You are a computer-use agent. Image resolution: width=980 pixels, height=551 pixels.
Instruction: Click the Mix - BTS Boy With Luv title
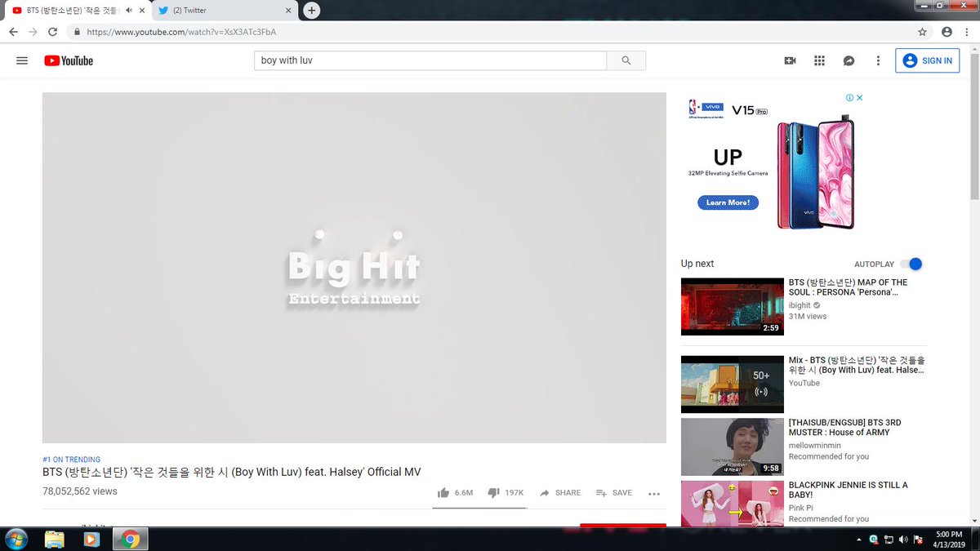point(857,365)
